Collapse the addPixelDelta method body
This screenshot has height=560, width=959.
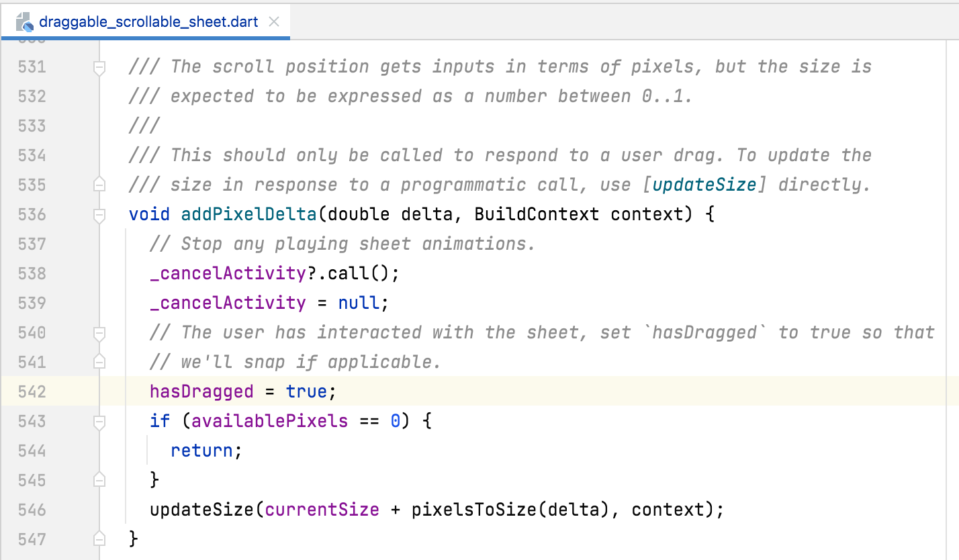[99, 214]
